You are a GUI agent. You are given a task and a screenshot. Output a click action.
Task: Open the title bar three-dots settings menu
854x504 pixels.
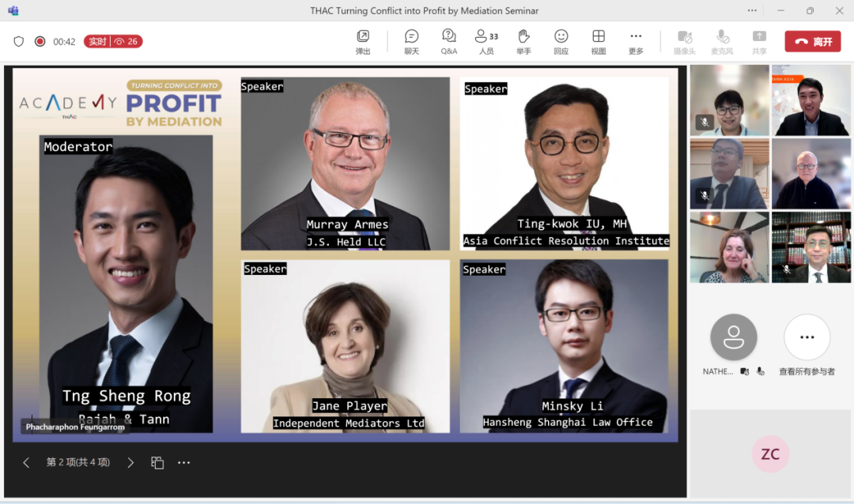pyautogui.click(x=752, y=10)
